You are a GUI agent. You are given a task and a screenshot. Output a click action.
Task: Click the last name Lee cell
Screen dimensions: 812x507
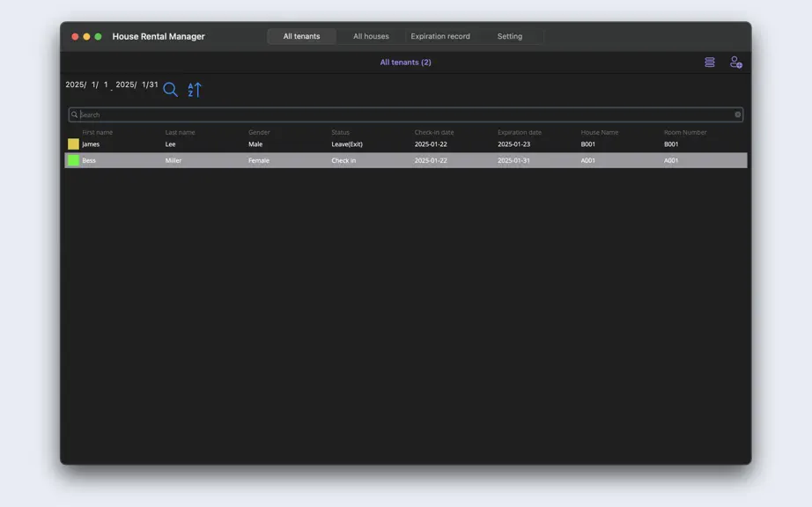coord(170,144)
